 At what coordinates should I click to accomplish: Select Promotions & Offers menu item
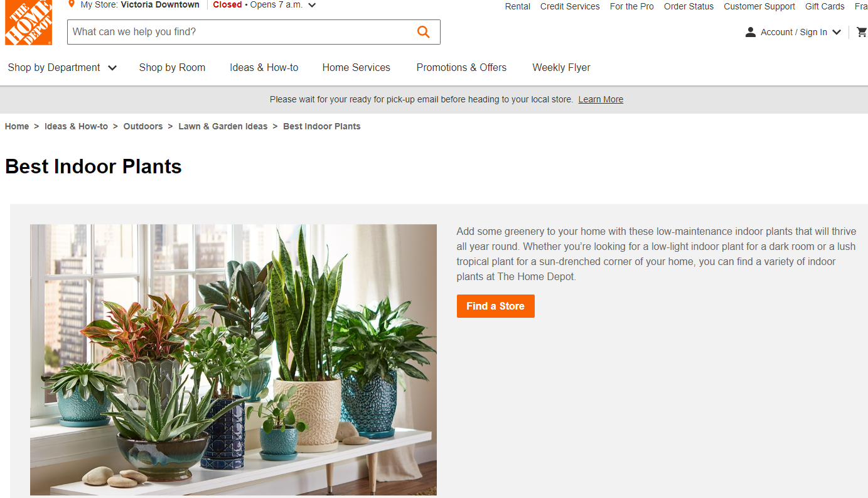click(x=461, y=67)
